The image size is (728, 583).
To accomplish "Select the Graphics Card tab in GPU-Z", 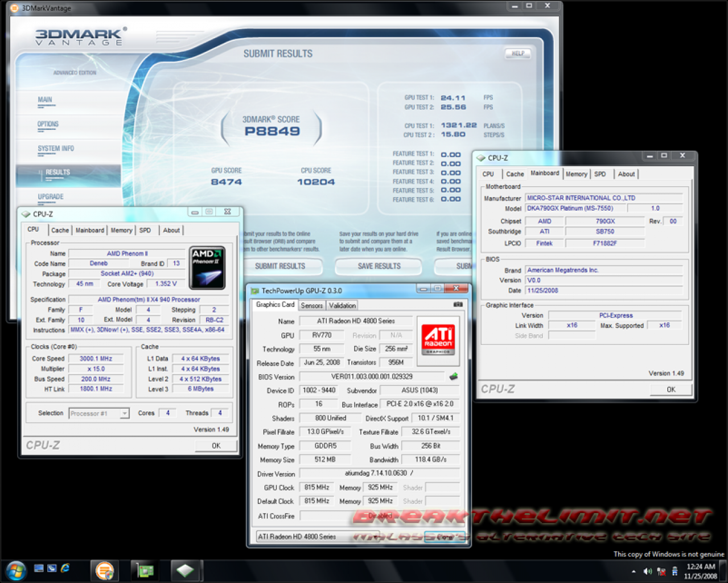I will tap(275, 305).
